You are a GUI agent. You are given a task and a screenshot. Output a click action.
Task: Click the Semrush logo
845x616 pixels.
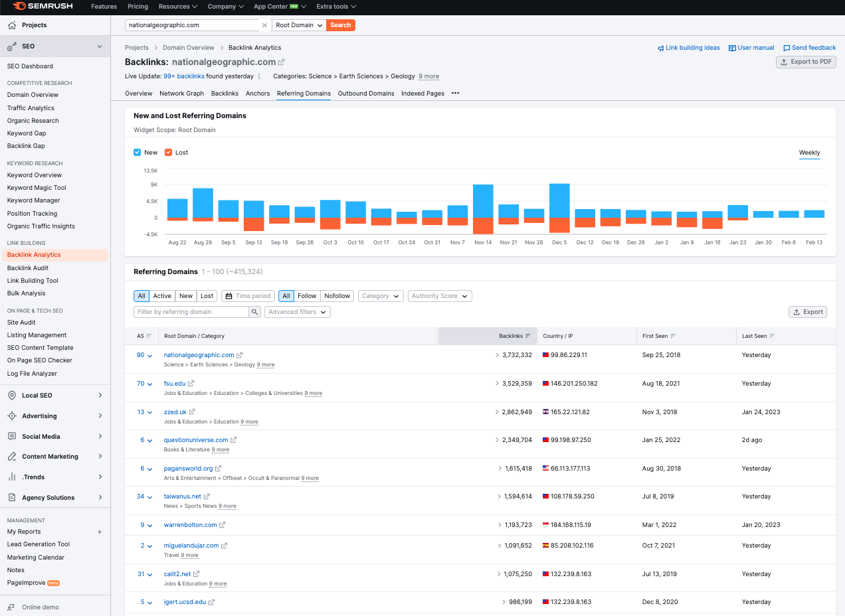point(43,7)
